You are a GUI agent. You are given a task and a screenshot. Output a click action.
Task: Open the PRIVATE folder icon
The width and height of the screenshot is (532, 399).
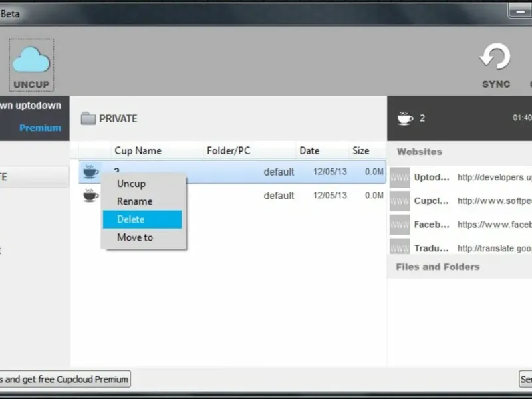(88, 118)
